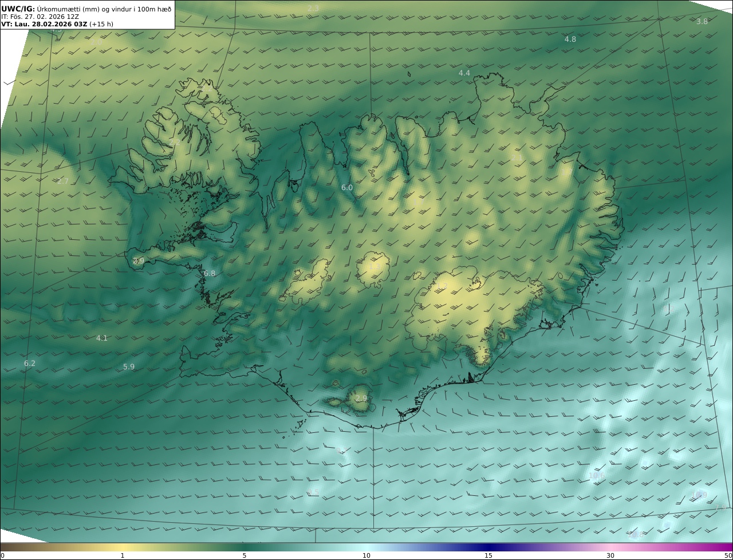The height and width of the screenshot is (560, 733).
Task: Click the 2.7 value label west of the Westfjords
Action: tap(63, 182)
